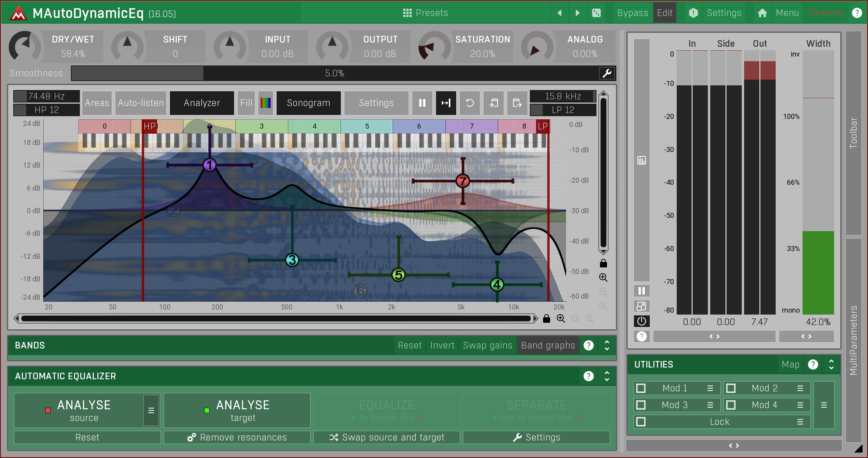Toggle the Areas display

(97, 103)
